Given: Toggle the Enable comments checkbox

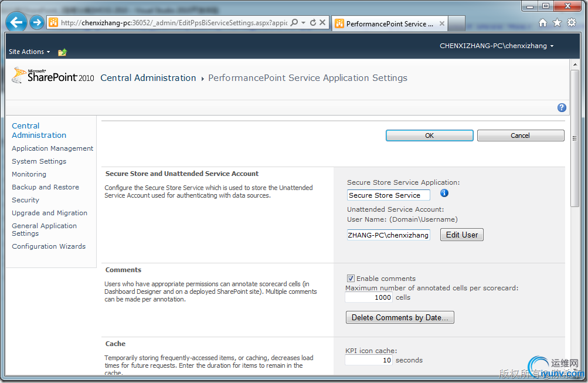Looking at the screenshot, I should pos(350,279).
